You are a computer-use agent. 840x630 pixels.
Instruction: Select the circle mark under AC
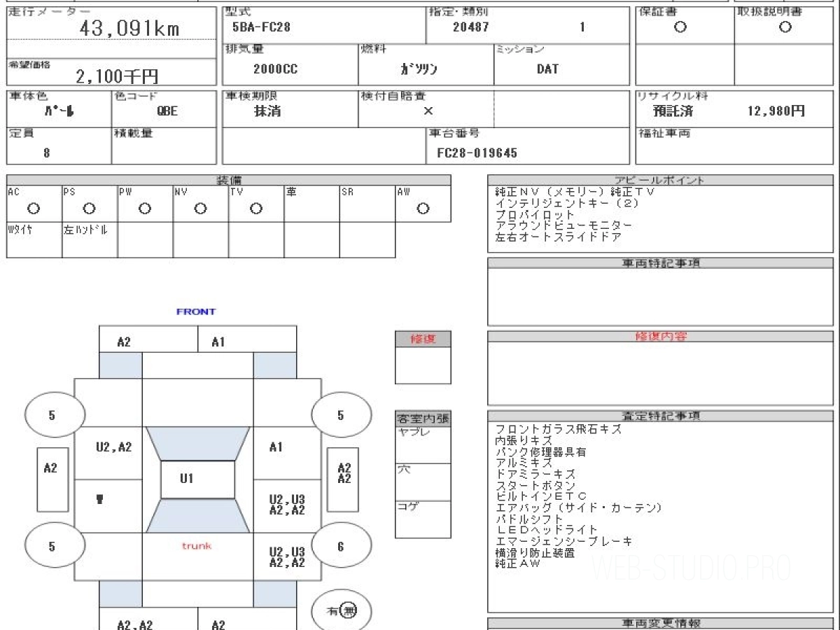pyautogui.click(x=33, y=209)
